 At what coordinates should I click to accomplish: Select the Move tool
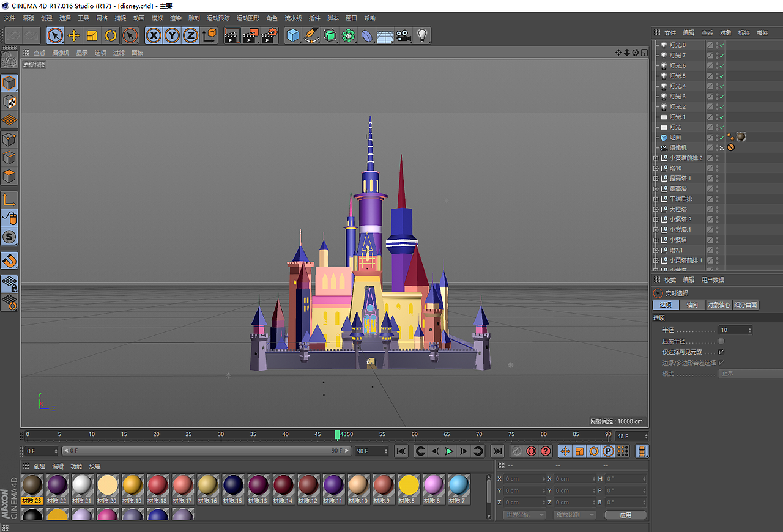point(73,35)
